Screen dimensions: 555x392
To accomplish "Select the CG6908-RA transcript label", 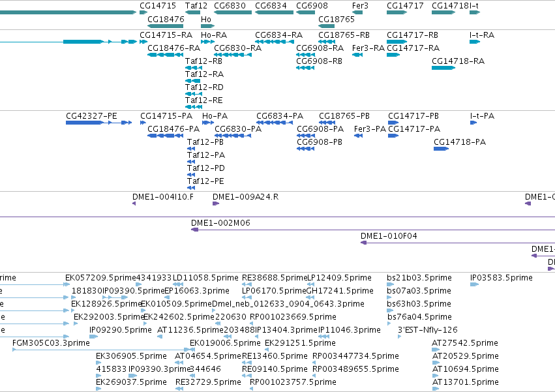I will (320, 48).
